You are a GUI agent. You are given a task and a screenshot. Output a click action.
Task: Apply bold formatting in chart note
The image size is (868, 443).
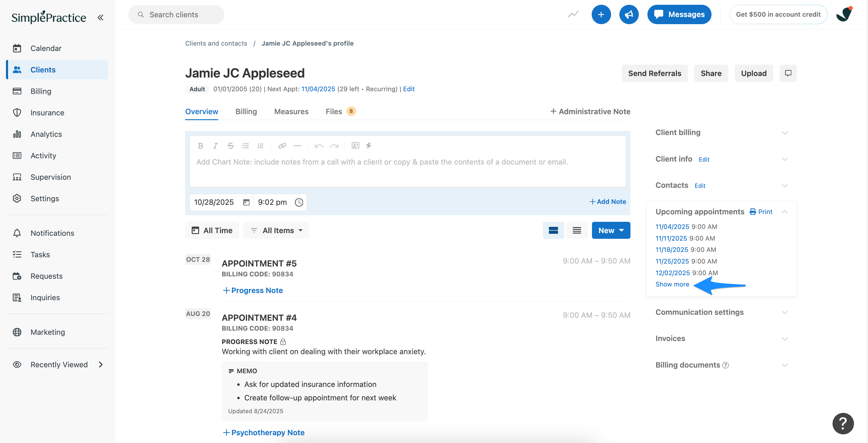click(x=201, y=145)
